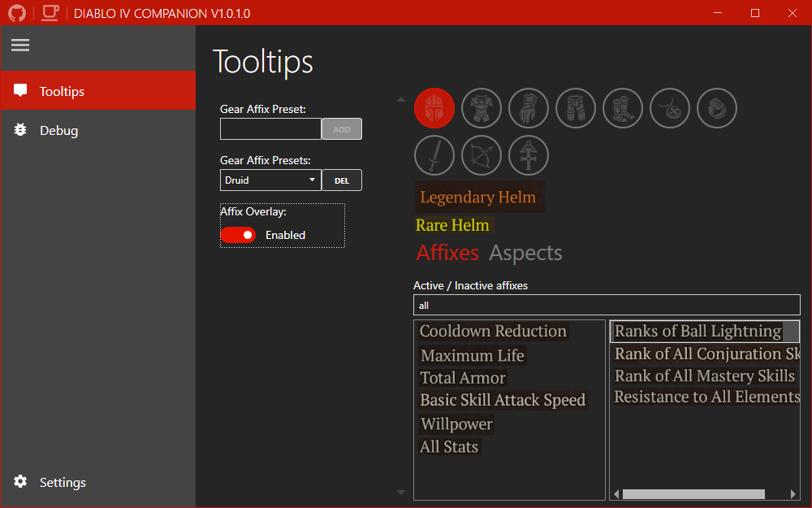Select the Boots gear slot icon
Viewport: 812px width, 508px height.
coord(623,107)
